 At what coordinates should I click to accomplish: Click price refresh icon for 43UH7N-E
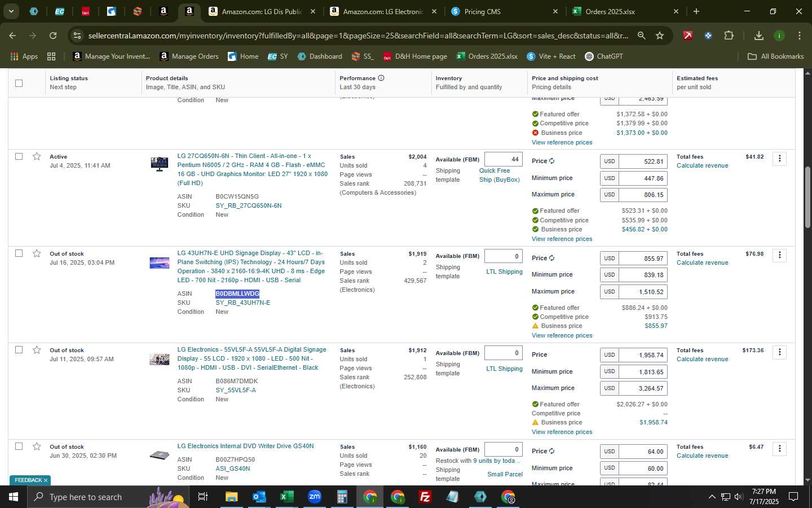pos(552,258)
